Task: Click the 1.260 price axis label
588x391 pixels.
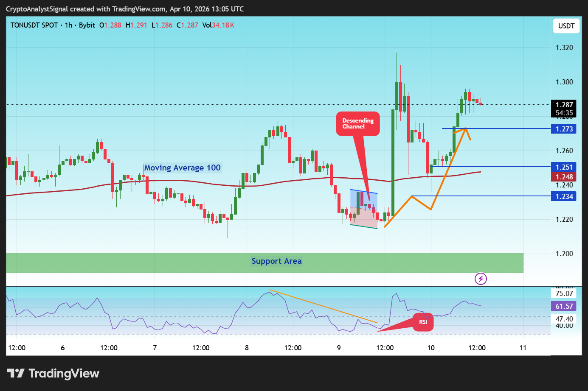Action: point(564,151)
